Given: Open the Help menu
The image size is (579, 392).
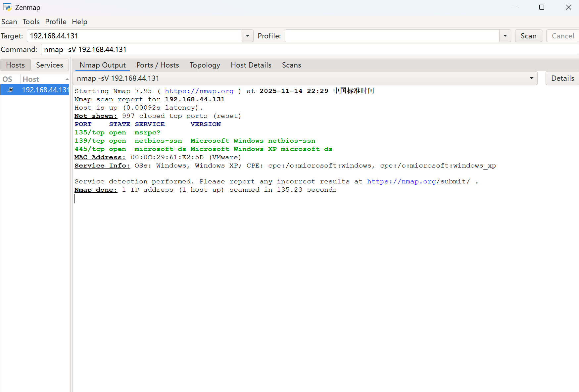Looking at the screenshot, I should (79, 22).
